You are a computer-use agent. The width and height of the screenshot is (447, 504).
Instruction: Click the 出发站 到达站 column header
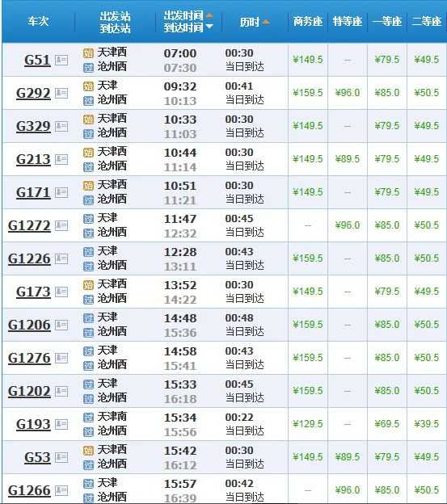click(x=115, y=22)
